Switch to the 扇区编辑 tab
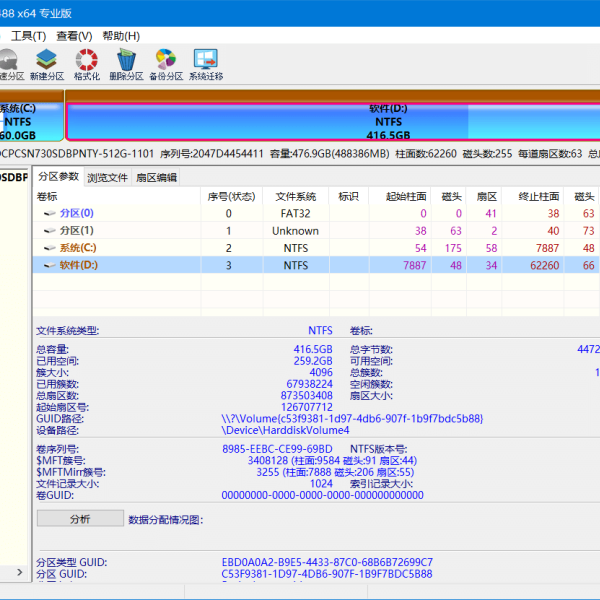Image resolution: width=600 pixels, height=600 pixels. (156, 178)
